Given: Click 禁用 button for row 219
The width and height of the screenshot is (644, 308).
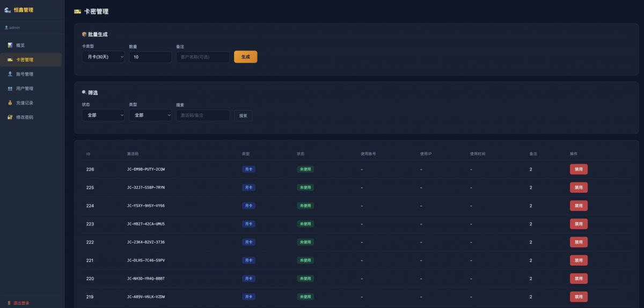Looking at the screenshot, I should pyautogui.click(x=579, y=297).
